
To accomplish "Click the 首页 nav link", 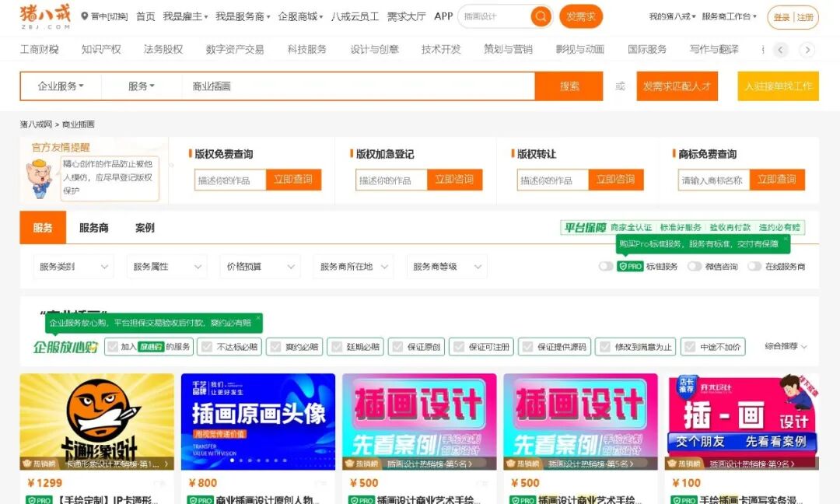I will pyautogui.click(x=145, y=16).
